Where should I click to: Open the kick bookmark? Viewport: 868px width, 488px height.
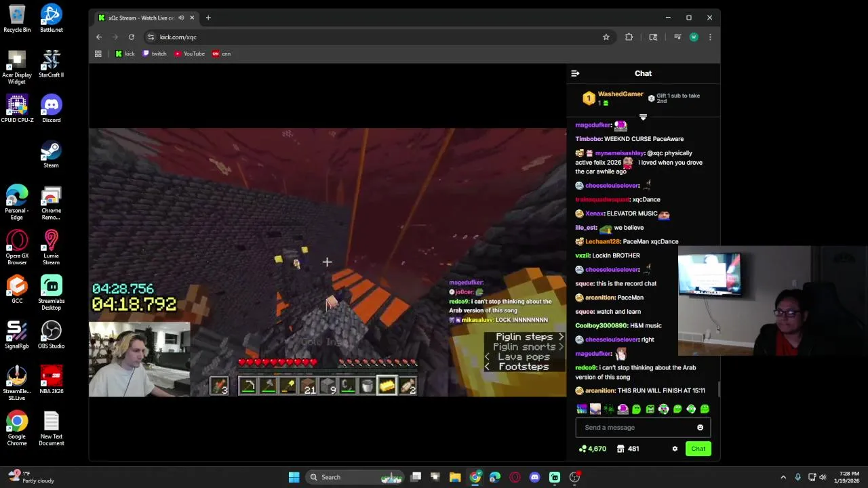[125, 54]
